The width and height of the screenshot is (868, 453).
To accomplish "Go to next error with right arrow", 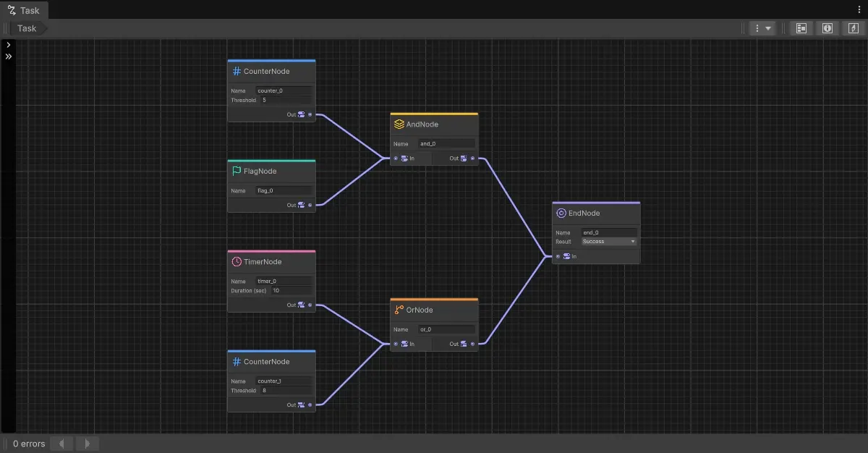I will point(88,444).
